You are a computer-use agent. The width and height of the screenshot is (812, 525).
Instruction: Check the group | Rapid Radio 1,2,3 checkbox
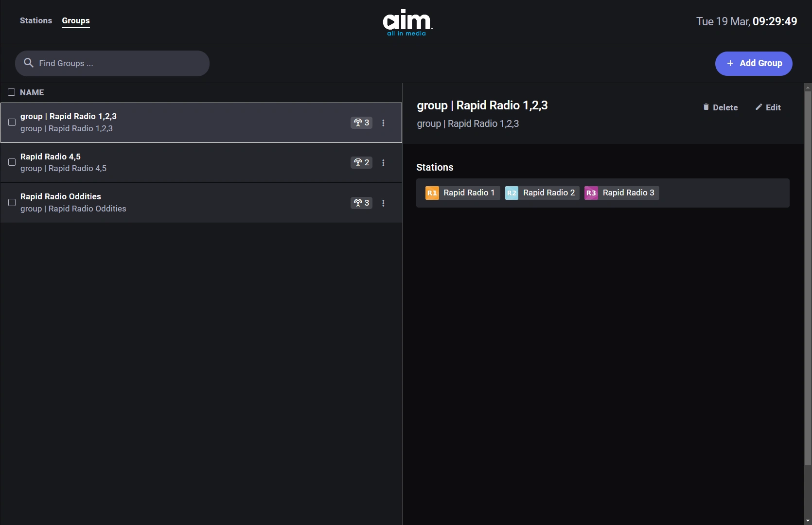coord(12,122)
